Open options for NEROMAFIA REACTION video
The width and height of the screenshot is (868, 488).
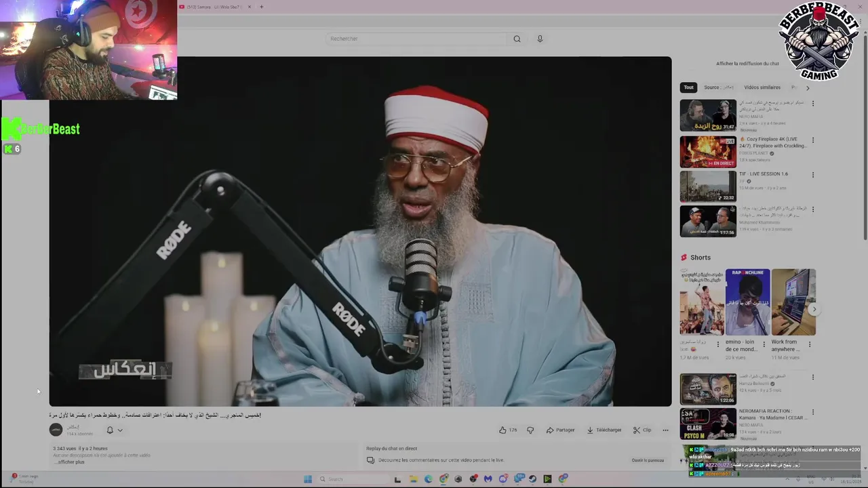click(x=813, y=412)
